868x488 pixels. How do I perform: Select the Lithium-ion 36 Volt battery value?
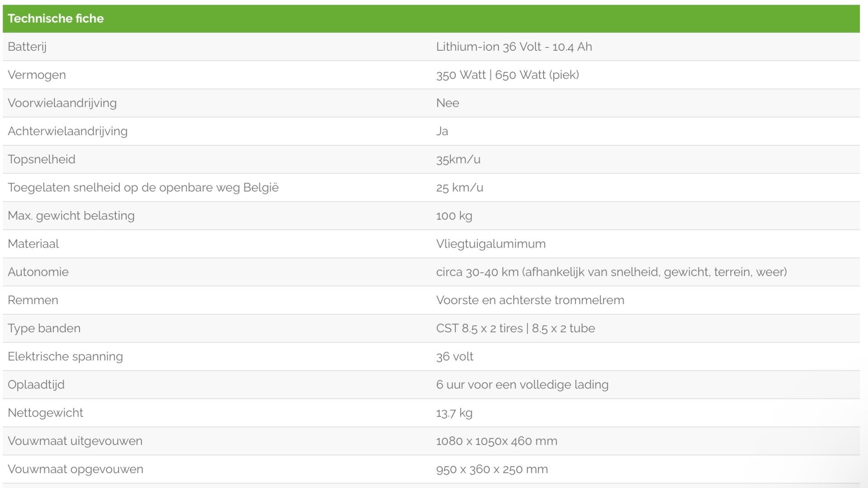(514, 47)
